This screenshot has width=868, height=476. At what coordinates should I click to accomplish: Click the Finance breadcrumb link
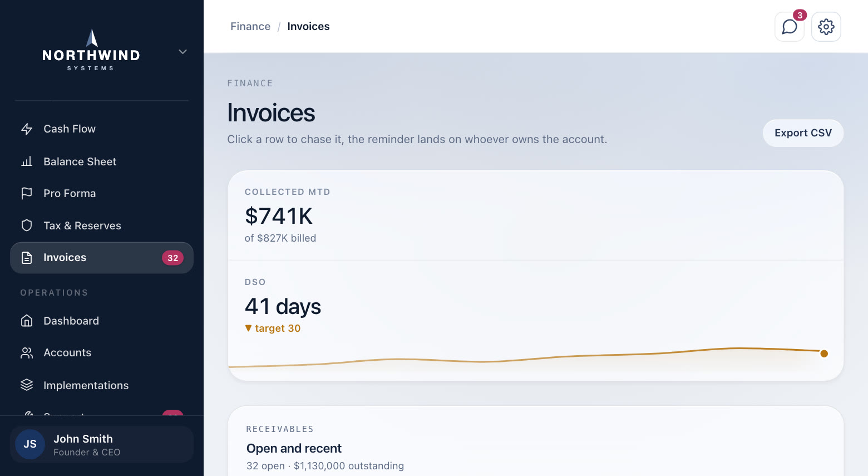tap(250, 27)
